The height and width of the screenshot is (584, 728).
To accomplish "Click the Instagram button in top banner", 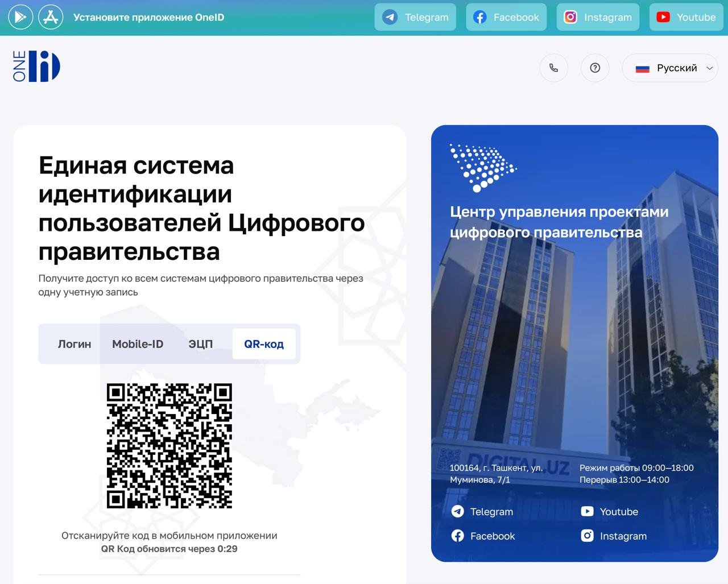I will (598, 17).
